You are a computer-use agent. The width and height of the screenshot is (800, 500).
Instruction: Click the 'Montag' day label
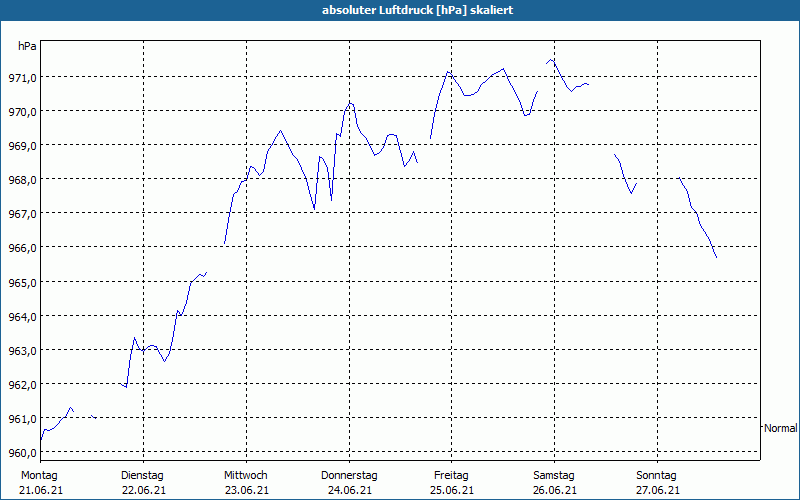[x=39, y=476]
